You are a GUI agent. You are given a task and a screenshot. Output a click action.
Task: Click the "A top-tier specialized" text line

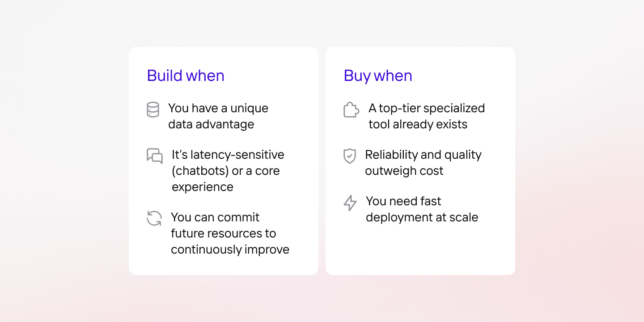tap(427, 108)
